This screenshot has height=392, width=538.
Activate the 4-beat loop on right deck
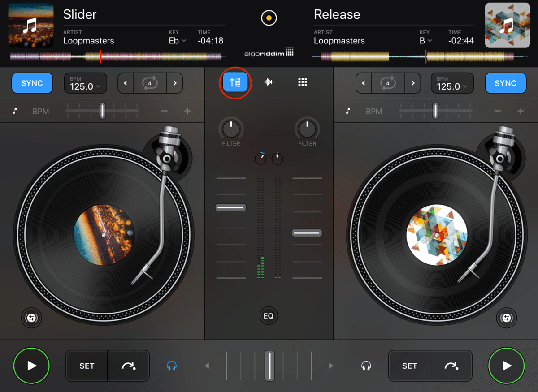tap(388, 83)
